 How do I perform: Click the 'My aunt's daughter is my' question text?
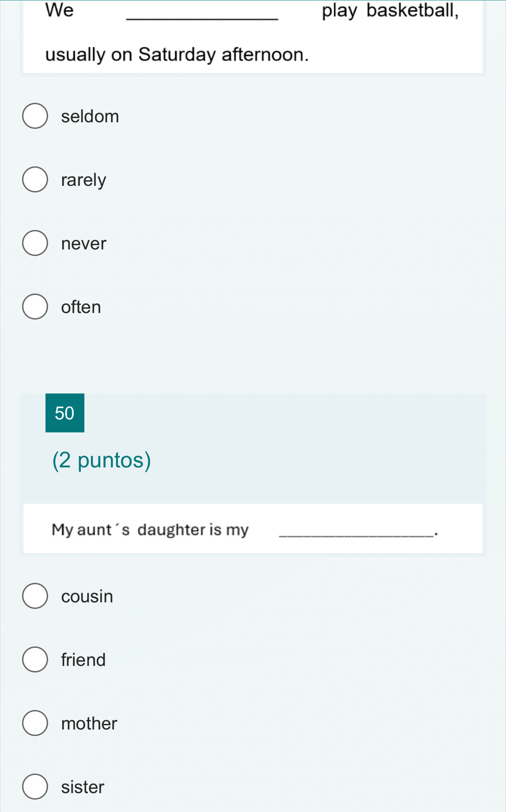point(150,529)
